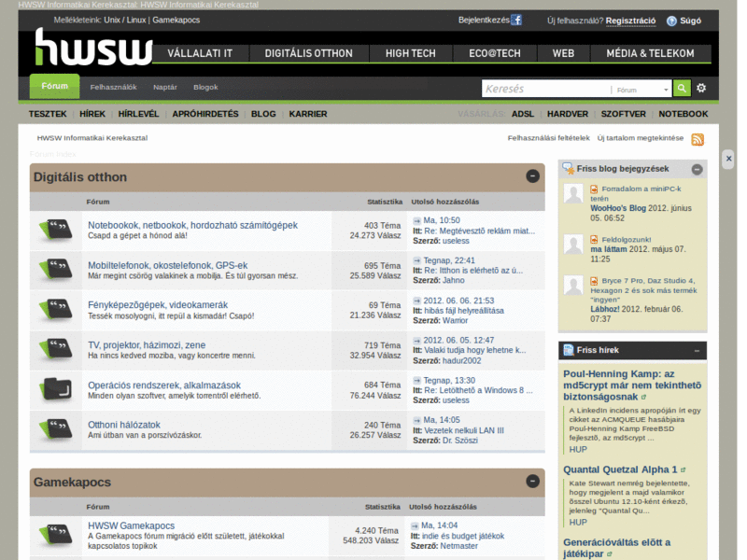
Task: Open the RSS feed via the orange icon
Action: 698,138
